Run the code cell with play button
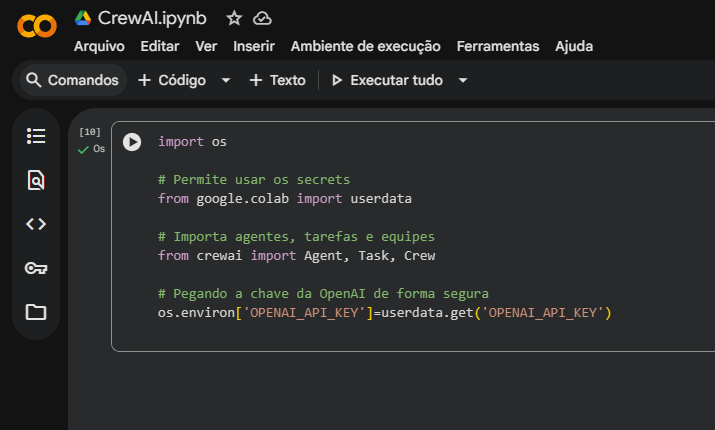The image size is (715, 430). pyautogui.click(x=132, y=142)
